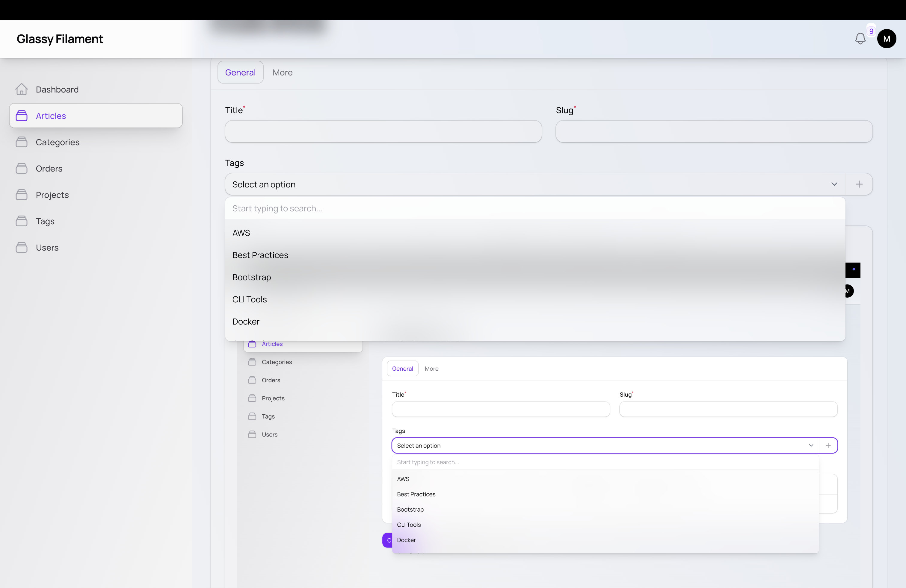
Task: Select the CLI Tools tag option
Action: pyautogui.click(x=535, y=299)
